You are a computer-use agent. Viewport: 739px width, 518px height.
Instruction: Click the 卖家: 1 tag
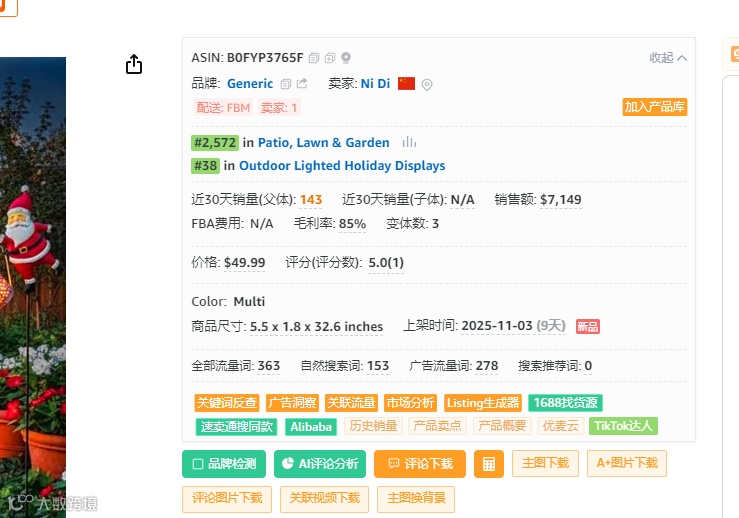pos(279,107)
